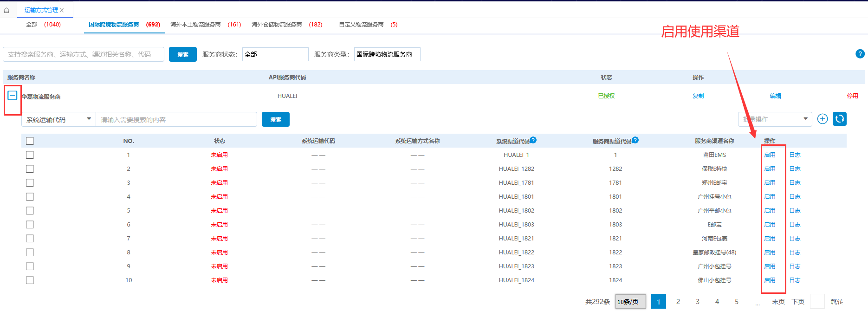Open help tooltip beside 系统渠道代码 header
This screenshot has width=868, height=311.
pos(533,140)
